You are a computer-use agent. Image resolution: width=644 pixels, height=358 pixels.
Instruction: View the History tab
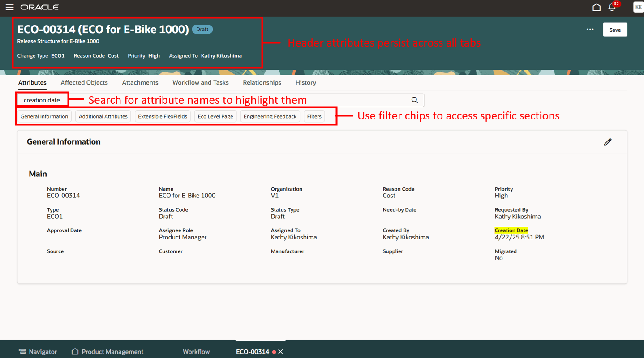pyautogui.click(x=306, y=83)
